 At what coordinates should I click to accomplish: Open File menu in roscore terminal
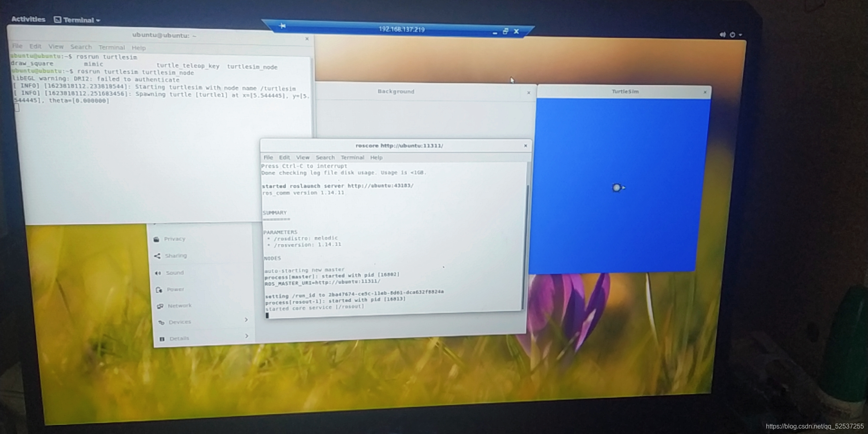point(268,158)
